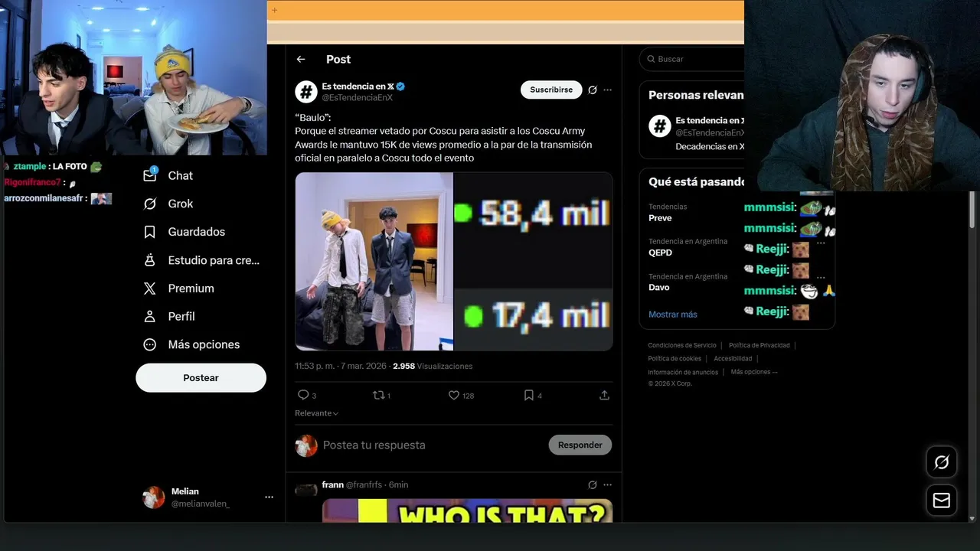980x551 pixels.
Task: Open the Chat envelope icon in sidebar
Action: point(150,175)
